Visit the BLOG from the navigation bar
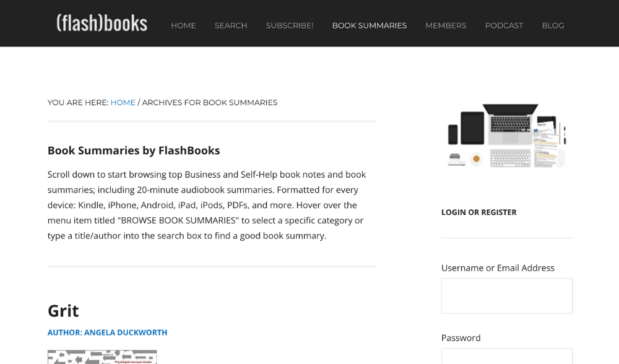The image size is (619, 364). pyautogui.click(x=553, y=25)
